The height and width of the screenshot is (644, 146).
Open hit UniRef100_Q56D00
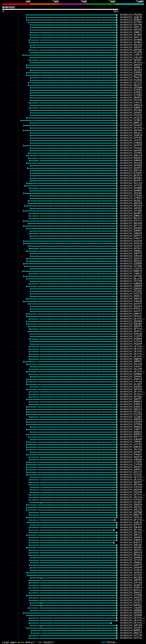click(131, 20)
